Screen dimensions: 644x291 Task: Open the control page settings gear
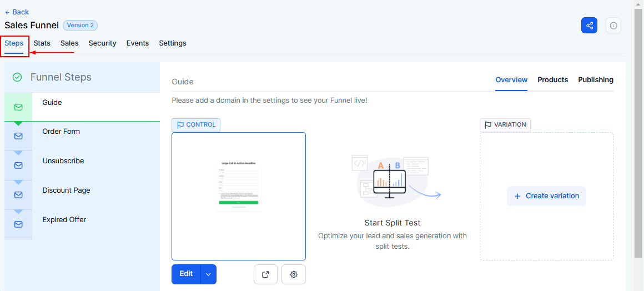[x=293, y=274]
